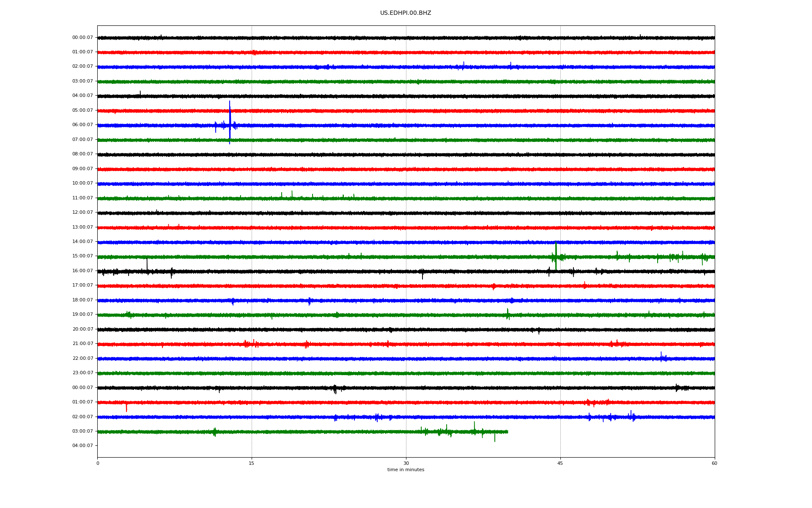Select the 22:00:07 row time label

[x=82, y=359]
